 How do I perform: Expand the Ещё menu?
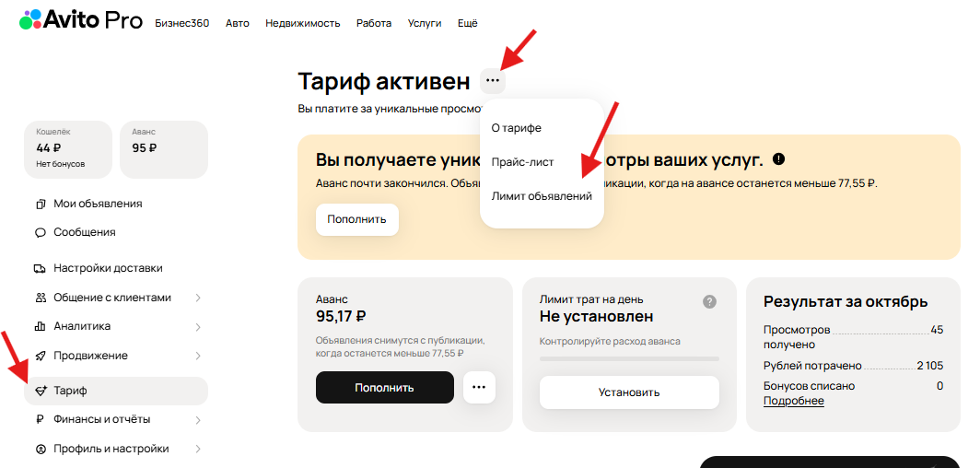click(468, 23)
